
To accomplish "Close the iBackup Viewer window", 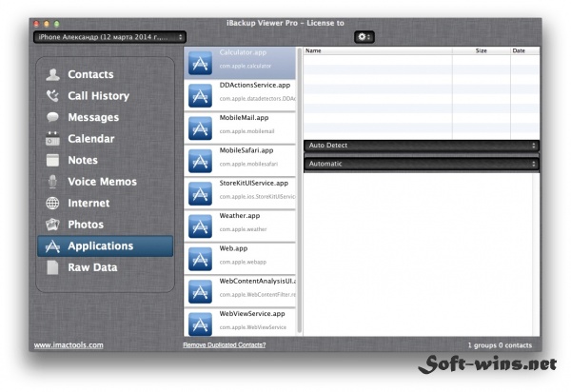I will [x=36, y=24].
